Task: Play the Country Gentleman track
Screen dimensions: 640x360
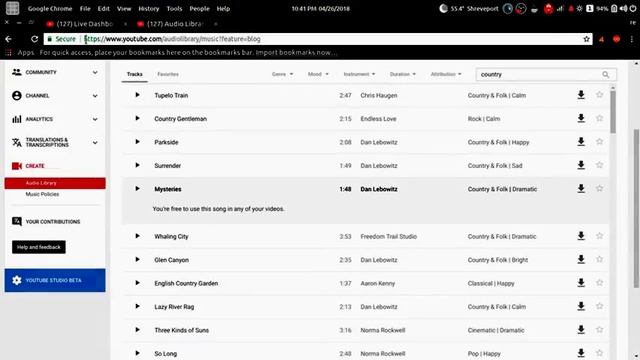Action: click(138, 118)
